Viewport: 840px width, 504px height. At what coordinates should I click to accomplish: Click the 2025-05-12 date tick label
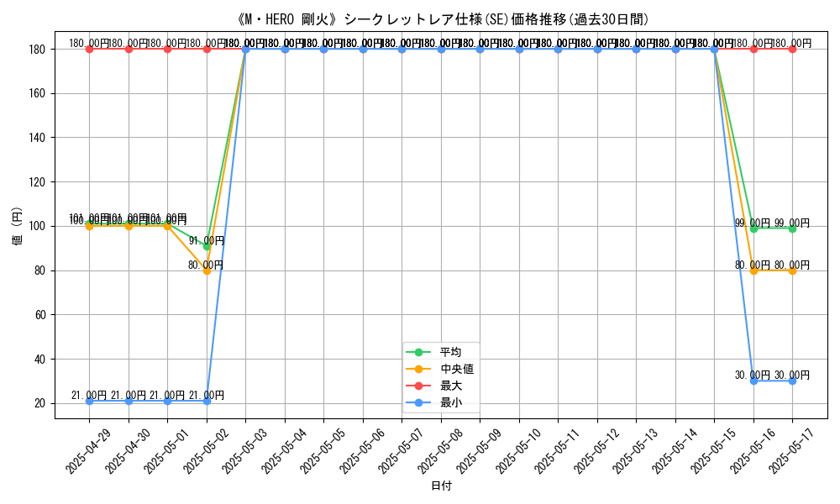(x=596, y=450)
